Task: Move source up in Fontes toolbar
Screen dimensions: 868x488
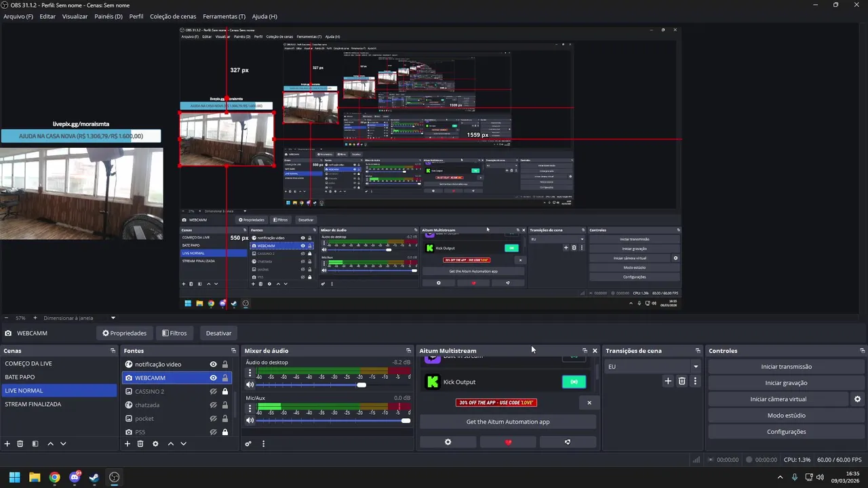Action: click(x=170, y=444)
